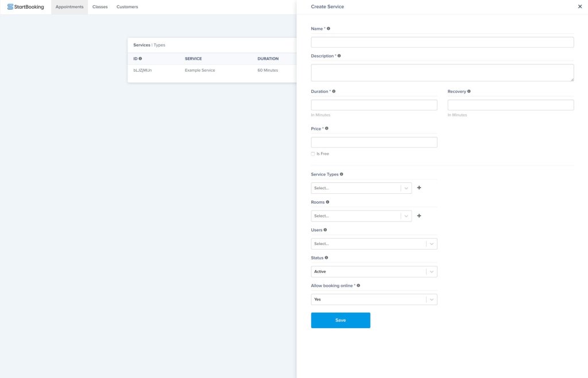This screenshot has height=378, width=588.
Task: Open the Example Service row
Action: point(200,71)
